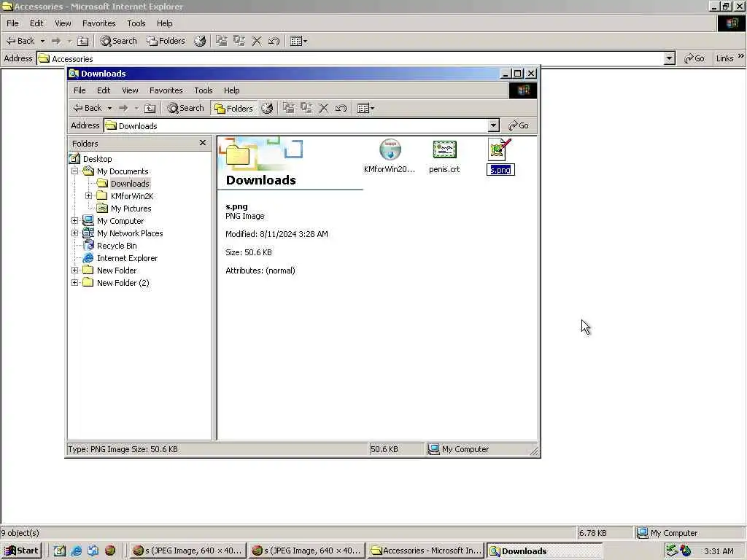Open Favorites menu in Accessories window
747x560 pixels.
coord(98,23)
